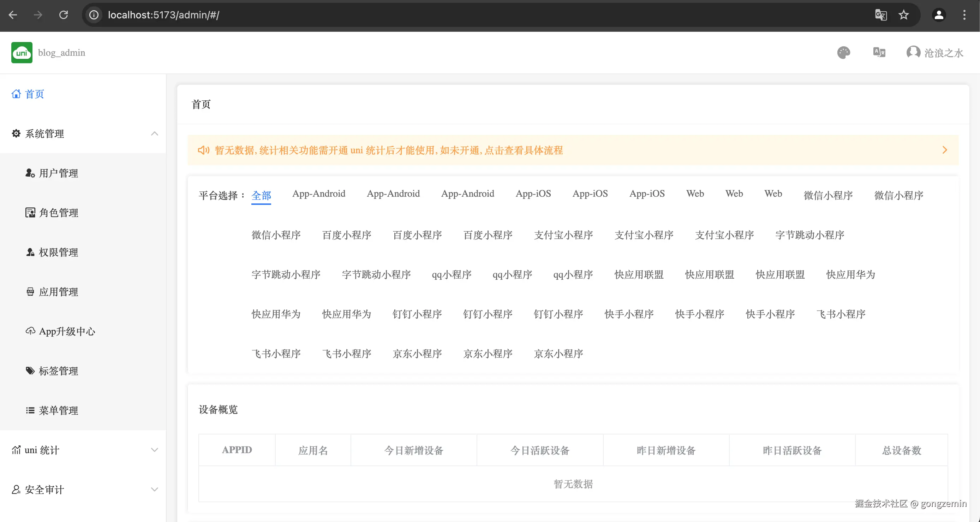
Task: Reload the page with browser refresh
Action: (x=64, y=15)
